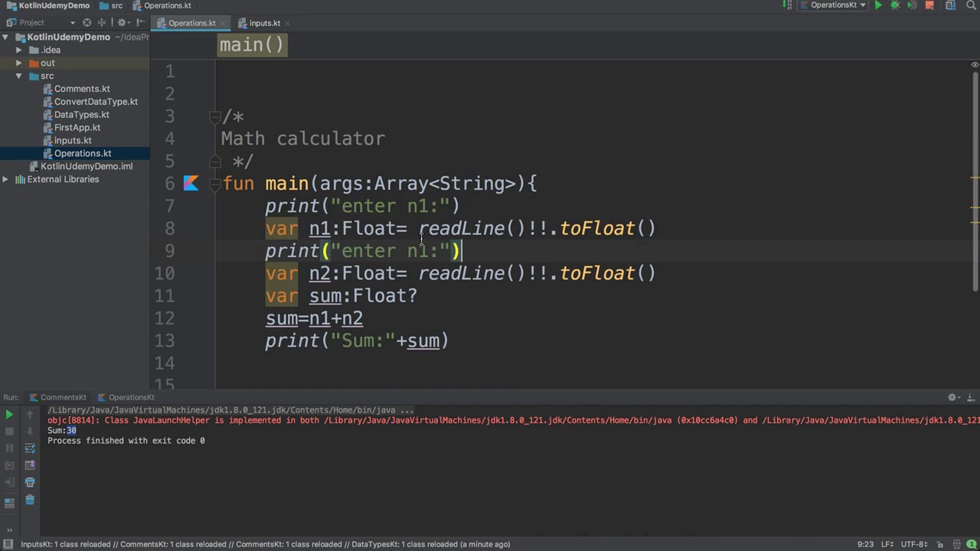Click the Sum:30 output line in console

click(62, 431)
